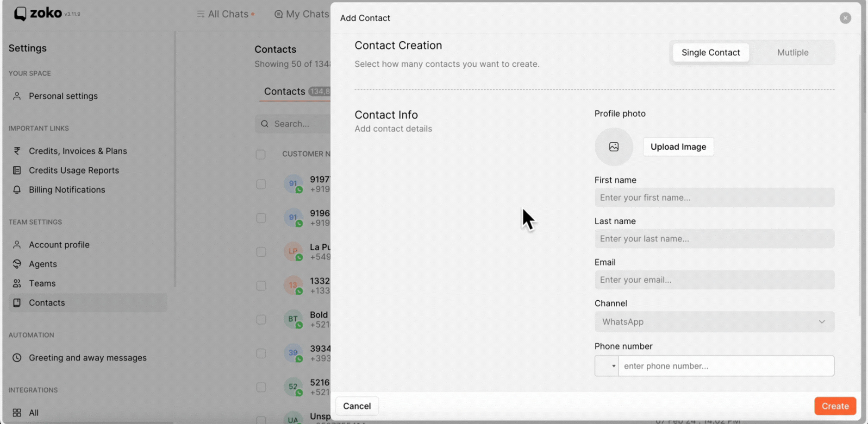The image size is (868, 424).
Task: Check the box for contact 9196
Action: [261, 218]
